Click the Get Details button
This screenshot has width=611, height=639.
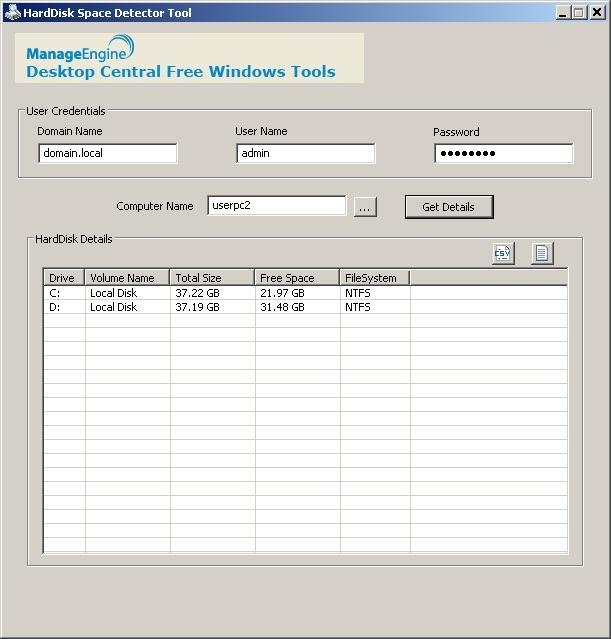pyautogui.click(x=449, y=207)
